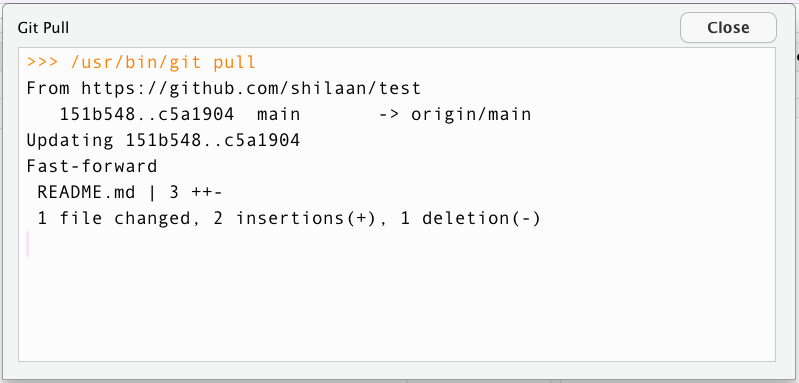Image resolution: width=799 pixels, height=383 pixels.
Task: Click the main branch name in output
Action: point(279,115)
